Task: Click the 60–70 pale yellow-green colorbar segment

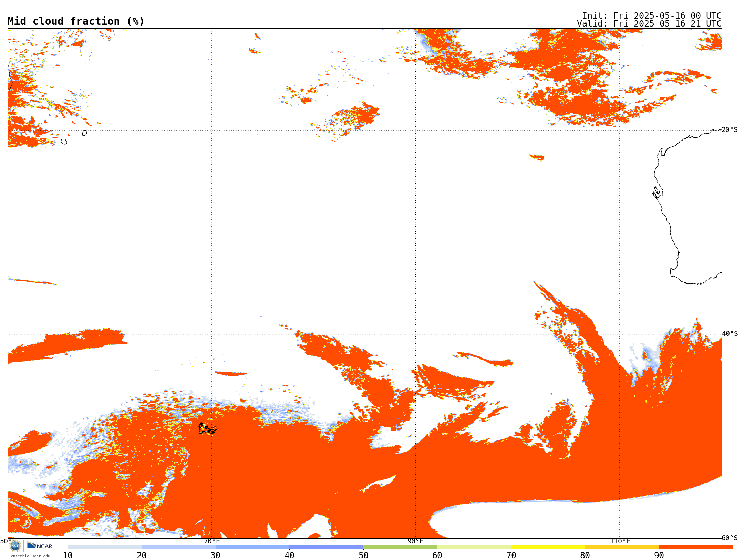Action: tap(474, 547)
